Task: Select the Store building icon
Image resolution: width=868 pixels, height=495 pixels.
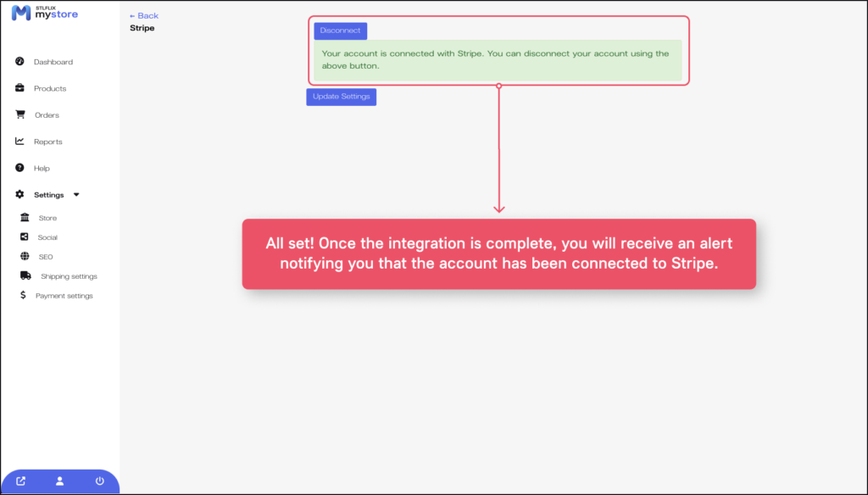Action: 25,218
